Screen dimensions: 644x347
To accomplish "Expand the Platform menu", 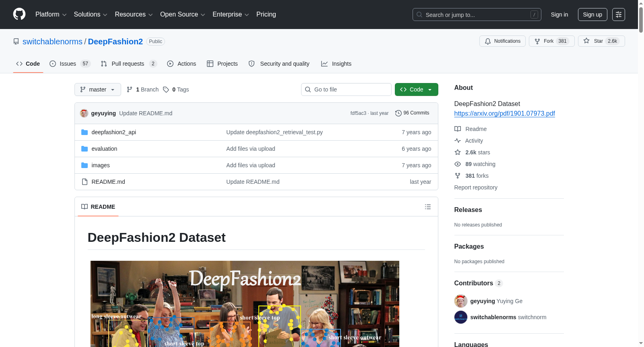I will 51,15.
